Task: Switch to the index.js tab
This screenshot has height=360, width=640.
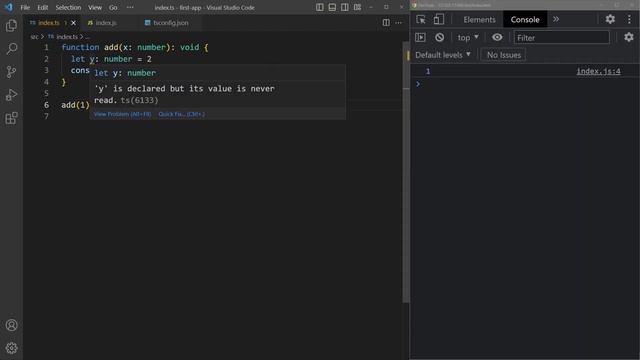Action: tap(106, 23)
